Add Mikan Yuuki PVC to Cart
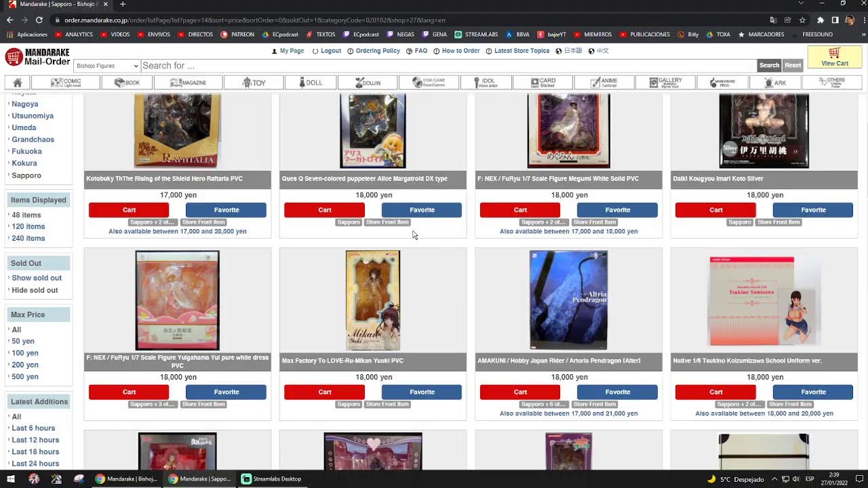Image resolution: width=868 pixels, height=488 pixels. (x=325, y=392)
